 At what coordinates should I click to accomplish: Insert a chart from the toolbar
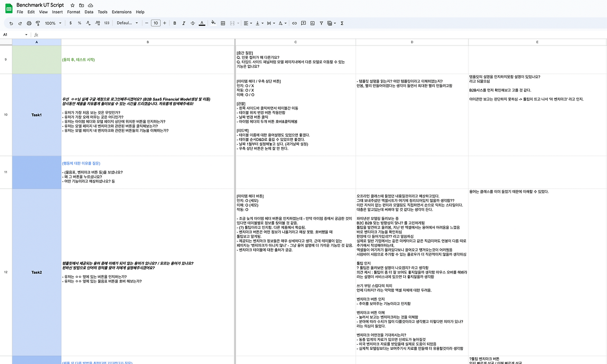[x=313, y=23]
